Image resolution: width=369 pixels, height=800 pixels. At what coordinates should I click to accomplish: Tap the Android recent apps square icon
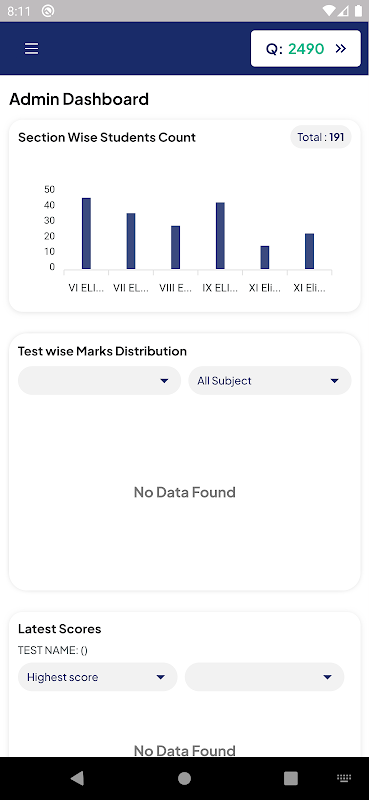click(291, 778)
